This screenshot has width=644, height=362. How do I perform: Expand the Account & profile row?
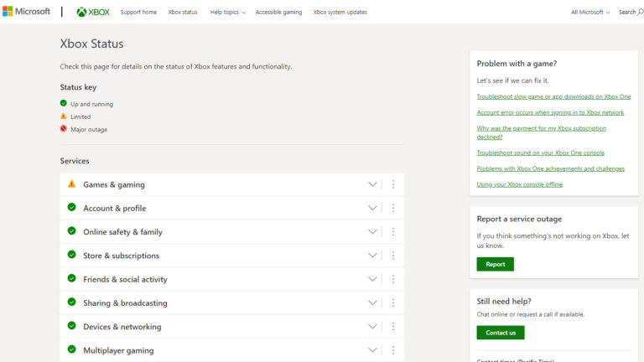pos(372,208)
